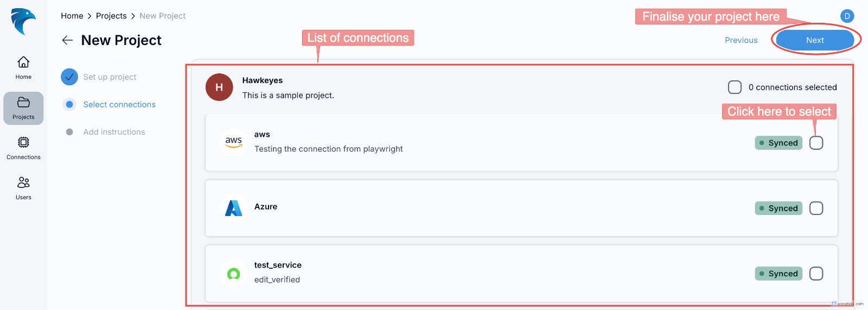Click the test_service connection logo
868x310 pixels.
tap(234, 274)
